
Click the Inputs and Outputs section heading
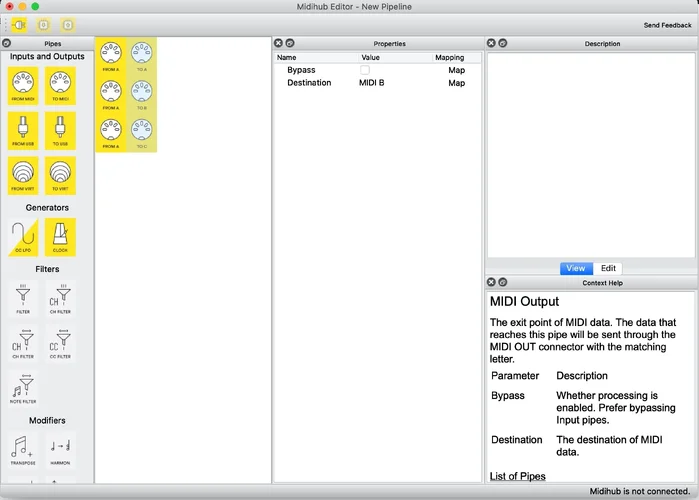(47, 57)
